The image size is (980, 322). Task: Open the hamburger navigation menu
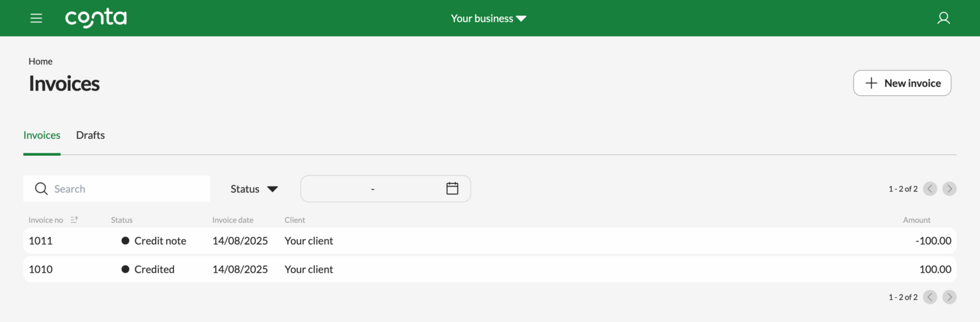36,19
